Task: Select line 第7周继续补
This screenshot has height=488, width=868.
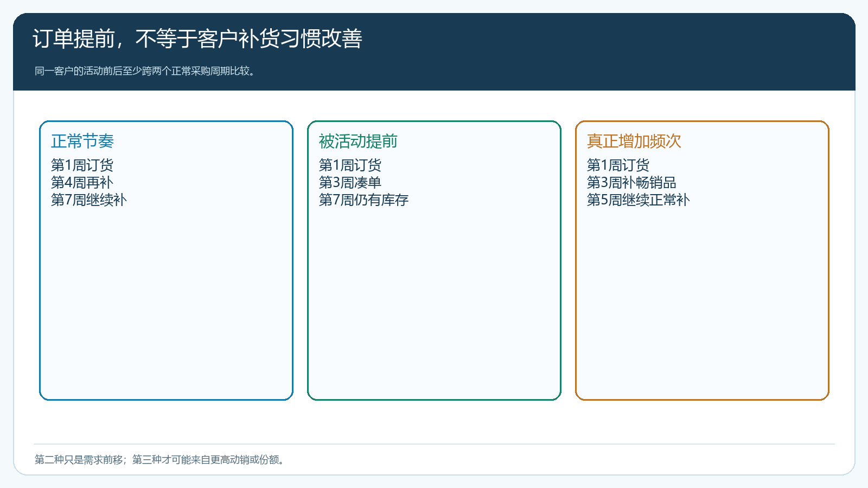Action: point(89,200)
